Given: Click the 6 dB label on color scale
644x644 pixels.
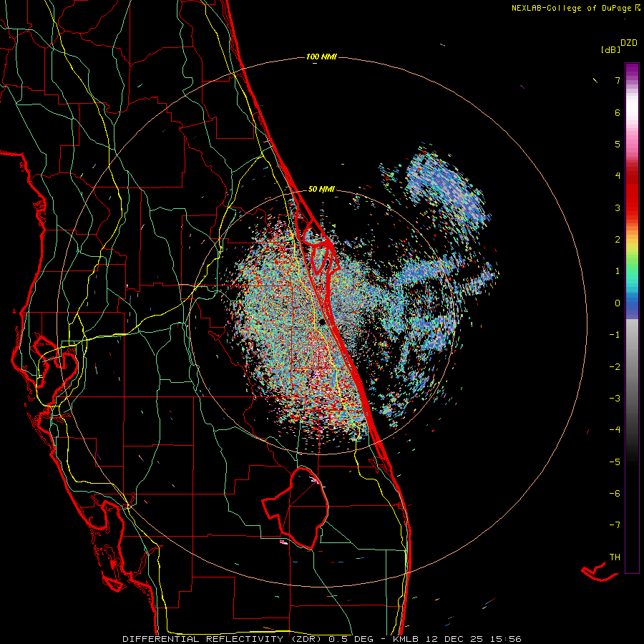Looking at the screenshot, I should coord(618,112).
